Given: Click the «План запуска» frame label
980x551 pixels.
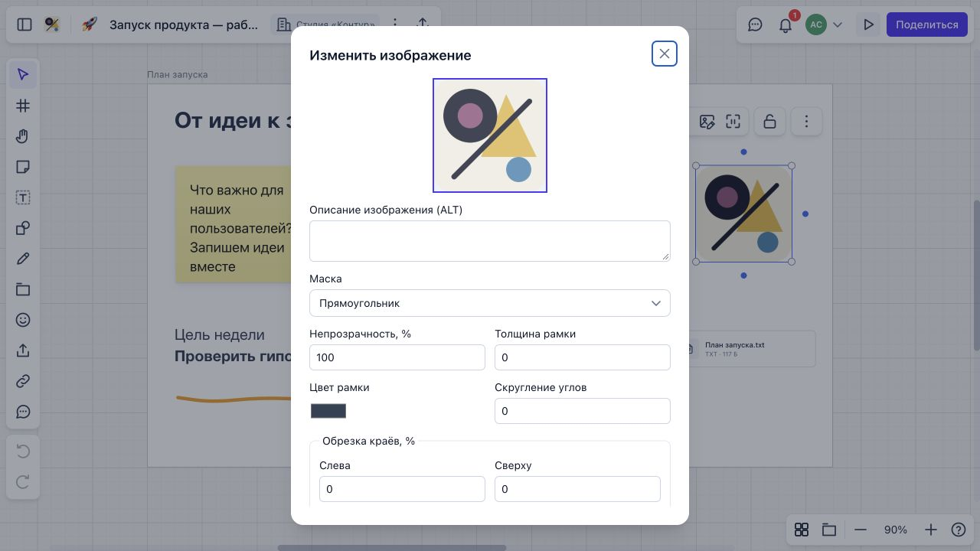Looking at the screenshot, I should click(x=177, y=74).
